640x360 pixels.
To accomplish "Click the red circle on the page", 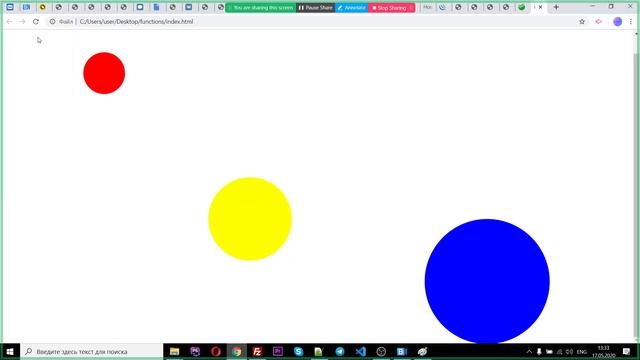I will coord(104,73).
